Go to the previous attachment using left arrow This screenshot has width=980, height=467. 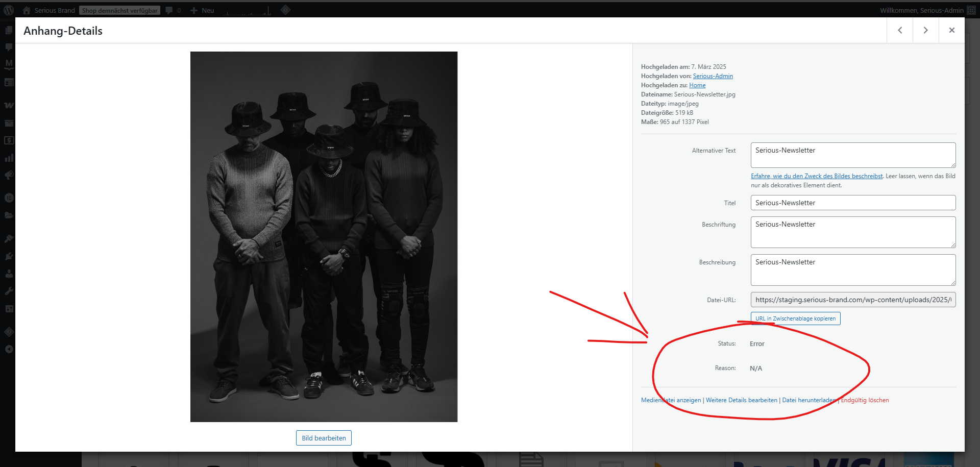(x=900, y=30)
